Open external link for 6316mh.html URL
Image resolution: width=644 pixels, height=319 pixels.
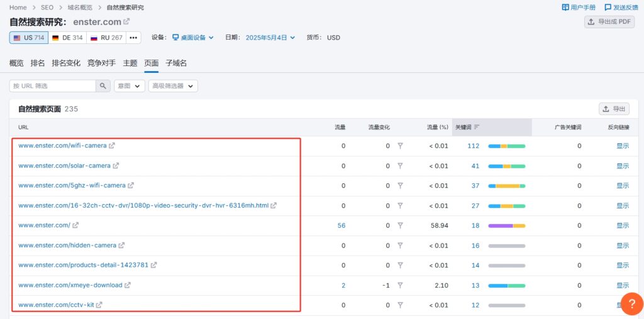274,205
